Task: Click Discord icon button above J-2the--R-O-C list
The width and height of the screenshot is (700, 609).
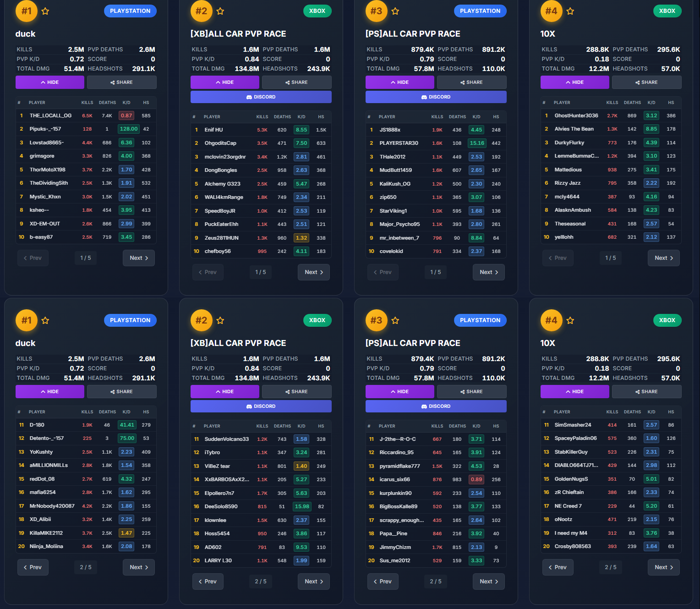Action: tap(436, 406)
